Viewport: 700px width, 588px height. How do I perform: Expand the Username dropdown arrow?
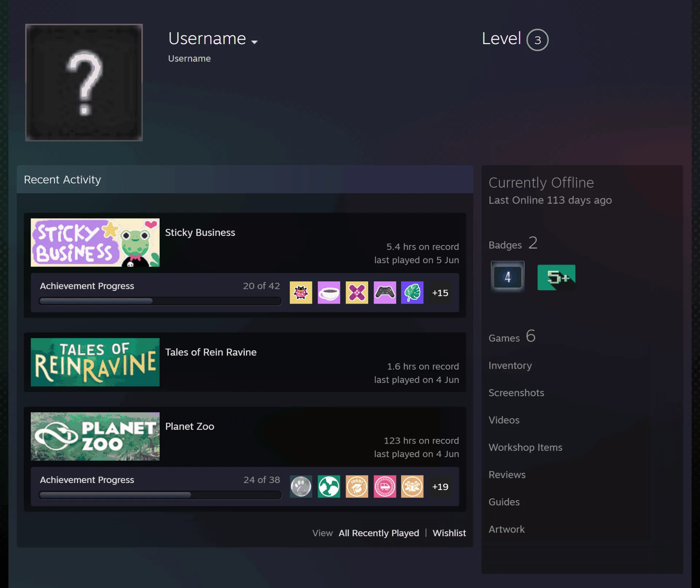254,42
